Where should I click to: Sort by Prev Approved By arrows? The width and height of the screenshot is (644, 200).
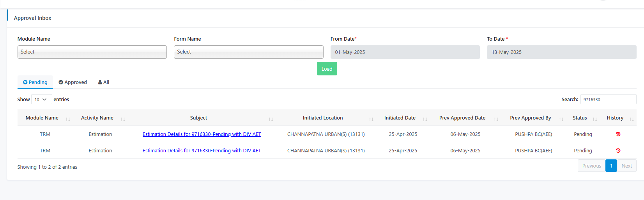point(561,119)
